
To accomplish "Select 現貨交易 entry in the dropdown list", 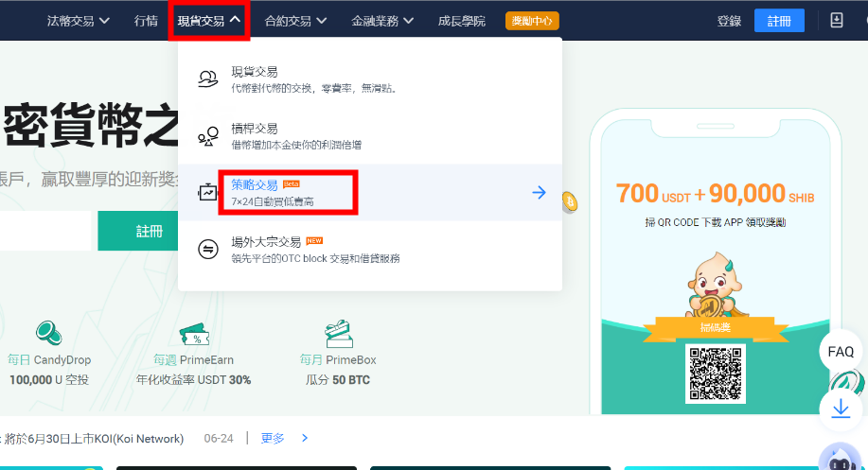I will pyautogui.click(x=370, y=79).
